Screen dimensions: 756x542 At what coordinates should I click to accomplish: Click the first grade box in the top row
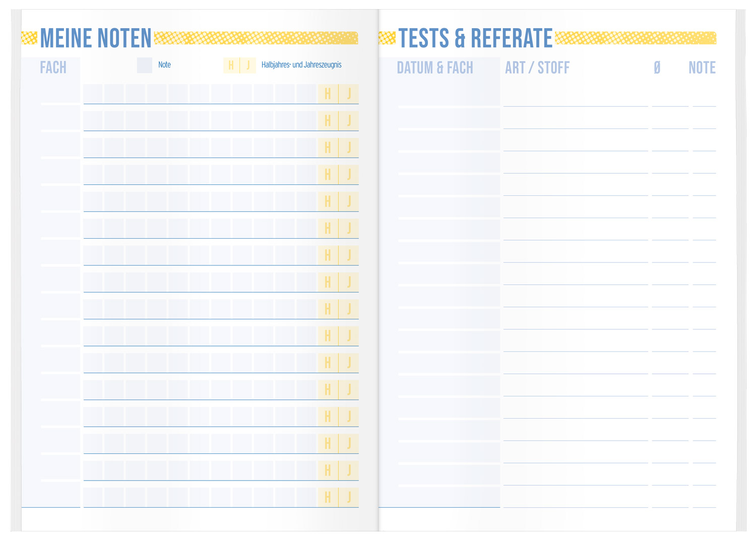coord(93,94)
